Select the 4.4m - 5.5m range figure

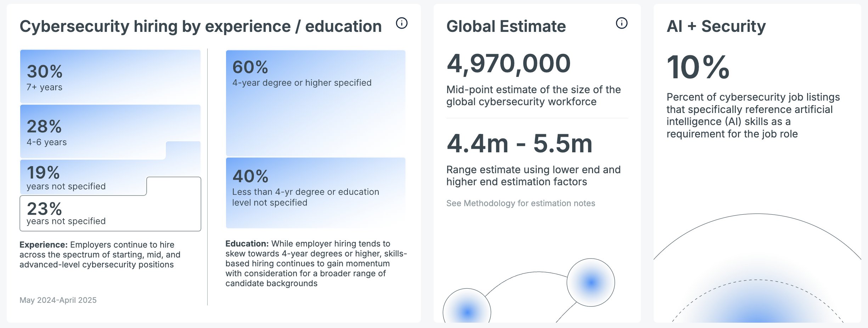[519, 143]
